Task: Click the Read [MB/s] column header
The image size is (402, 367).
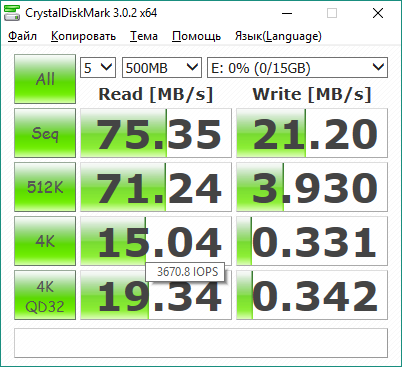Action: (156, 94)
